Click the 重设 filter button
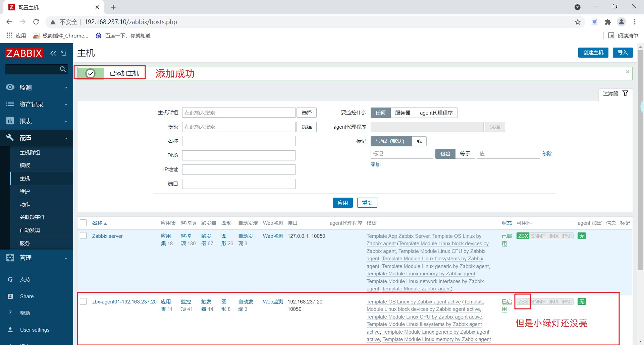Viewport: 644px width, 345px height. tap(367, 203)
